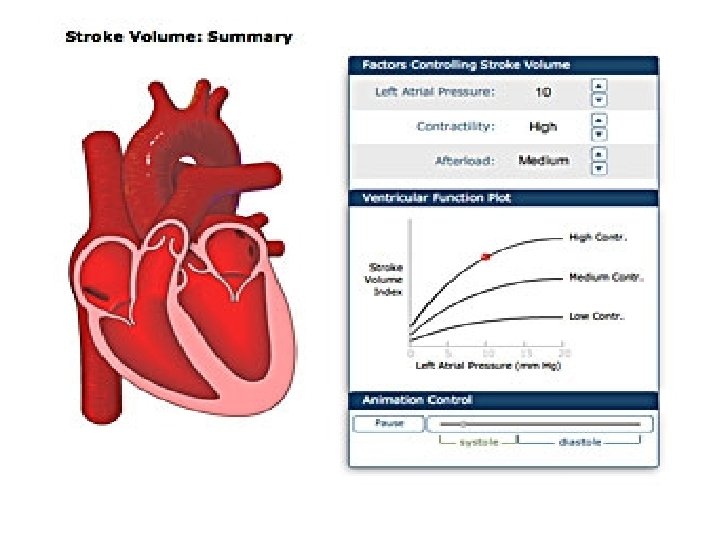Decrease Afterload with the down arrow
The width and height of the screenshot is (720, 540).
(599, 169)
